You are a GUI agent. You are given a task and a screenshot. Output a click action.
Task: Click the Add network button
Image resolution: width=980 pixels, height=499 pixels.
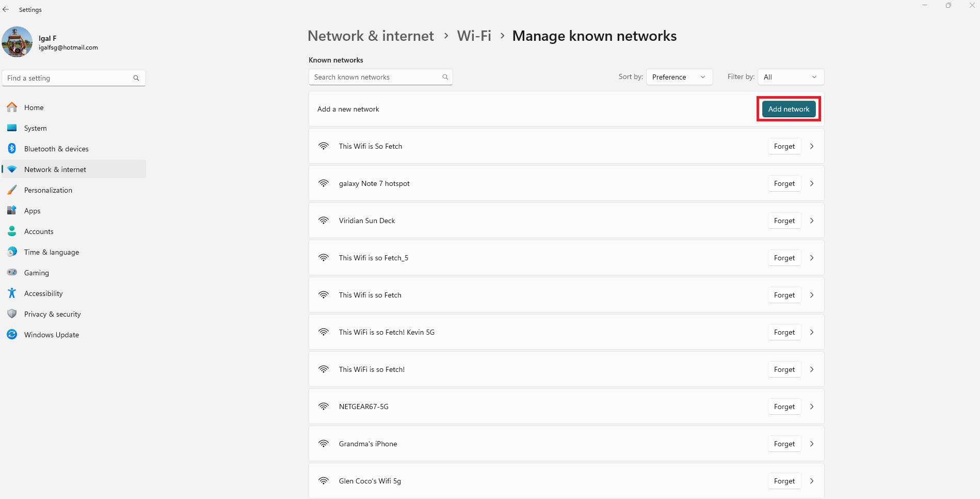click(789, 109)
